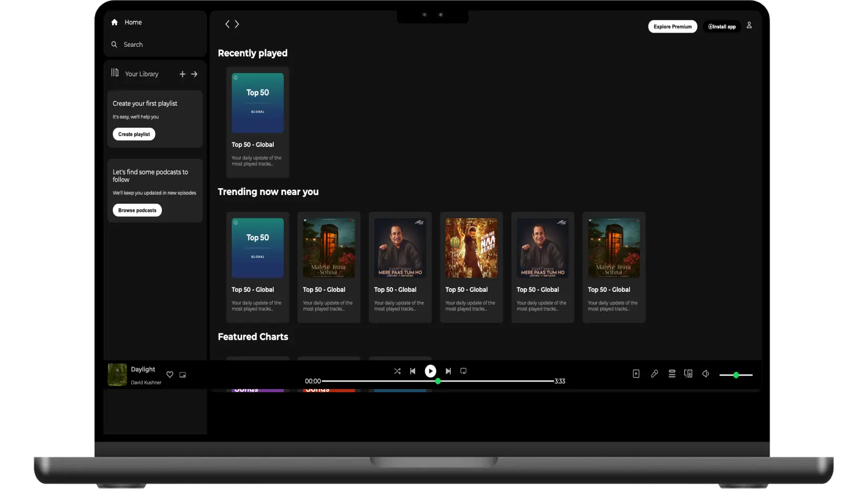
Task: Skip to the previous track
Action: tap(412, 371)
